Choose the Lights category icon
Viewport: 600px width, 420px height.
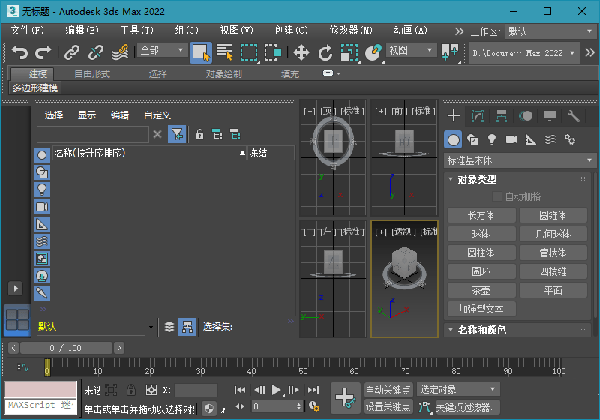[x=492, y=140]
